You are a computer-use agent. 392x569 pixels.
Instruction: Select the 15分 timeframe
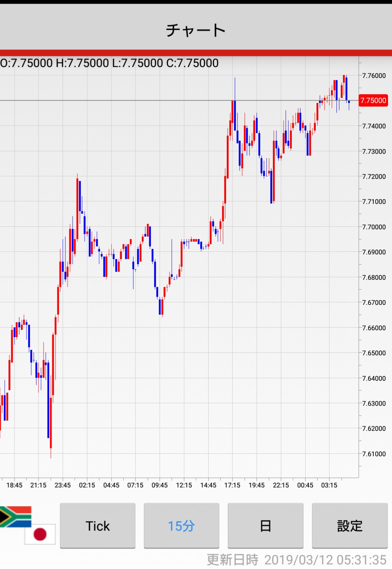pos(181,525)
